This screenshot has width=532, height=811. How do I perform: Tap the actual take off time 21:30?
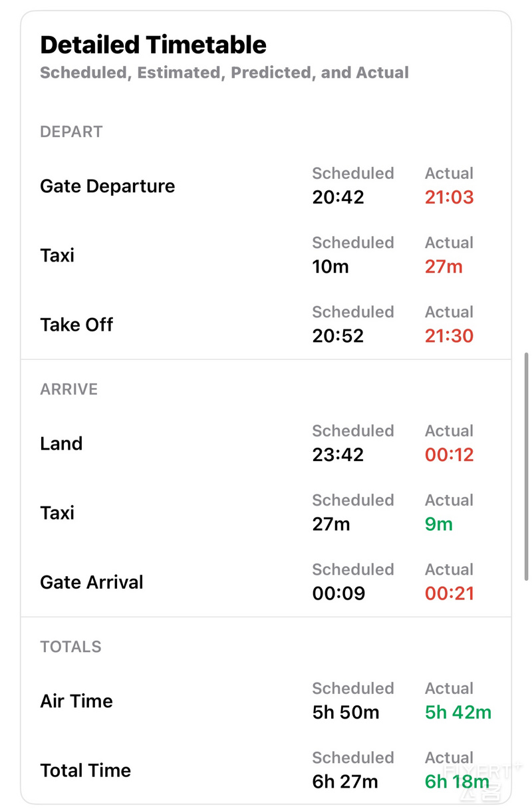[450, 336]
